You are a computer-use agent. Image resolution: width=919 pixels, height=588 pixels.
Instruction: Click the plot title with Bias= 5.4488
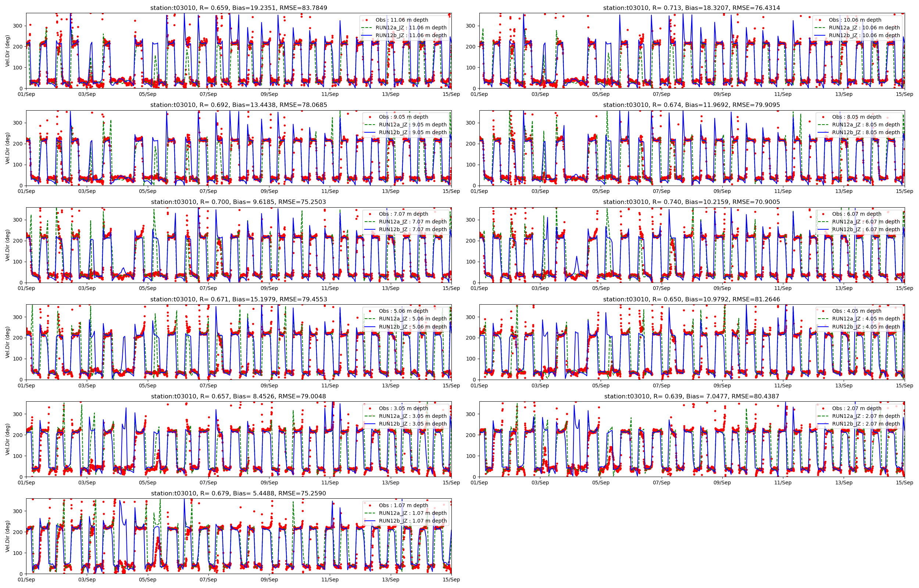(x=238, y=493)
